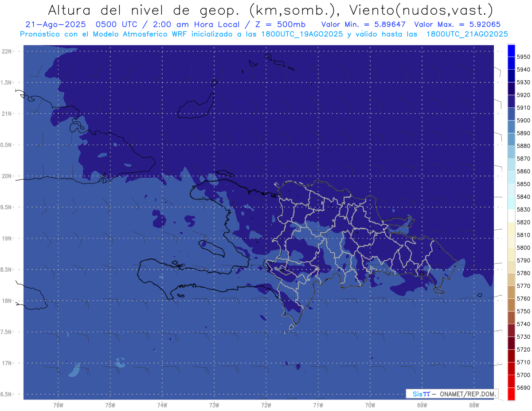The height and width of the screenshot is (411, 532).
Task: Click the '72W' longitude label
Action: point(266,405)
